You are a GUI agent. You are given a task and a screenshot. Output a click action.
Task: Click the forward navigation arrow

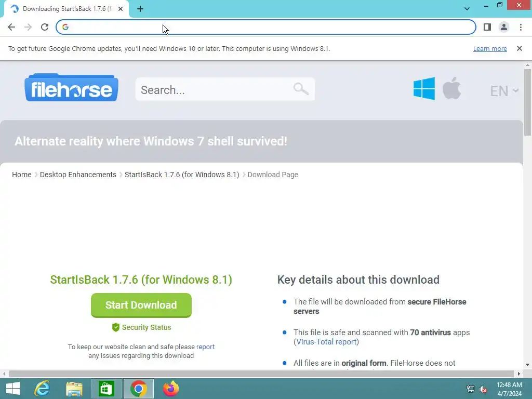click(x=28, y=27)
